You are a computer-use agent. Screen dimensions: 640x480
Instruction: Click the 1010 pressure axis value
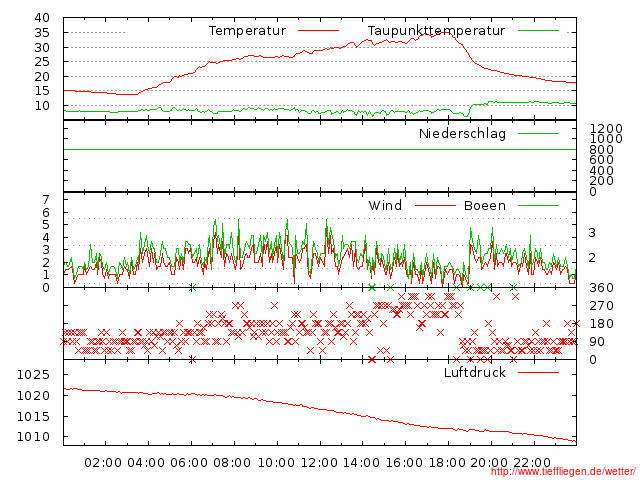[33, 437]
